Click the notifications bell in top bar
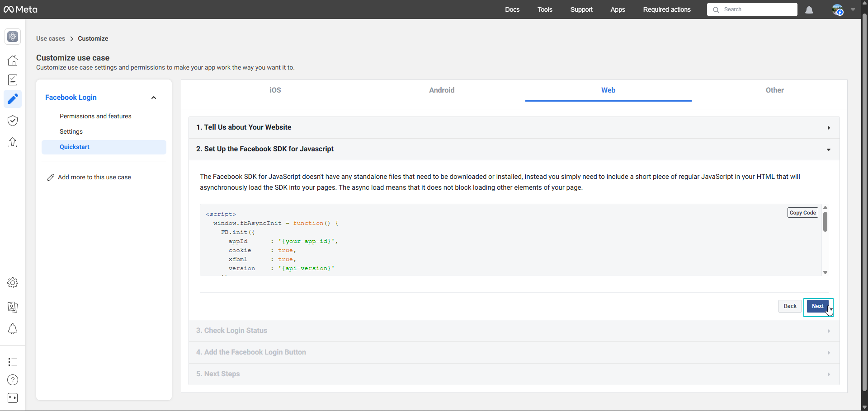This screenshot has height=411, width=868. pyautogui.click(x=809, y=10)
